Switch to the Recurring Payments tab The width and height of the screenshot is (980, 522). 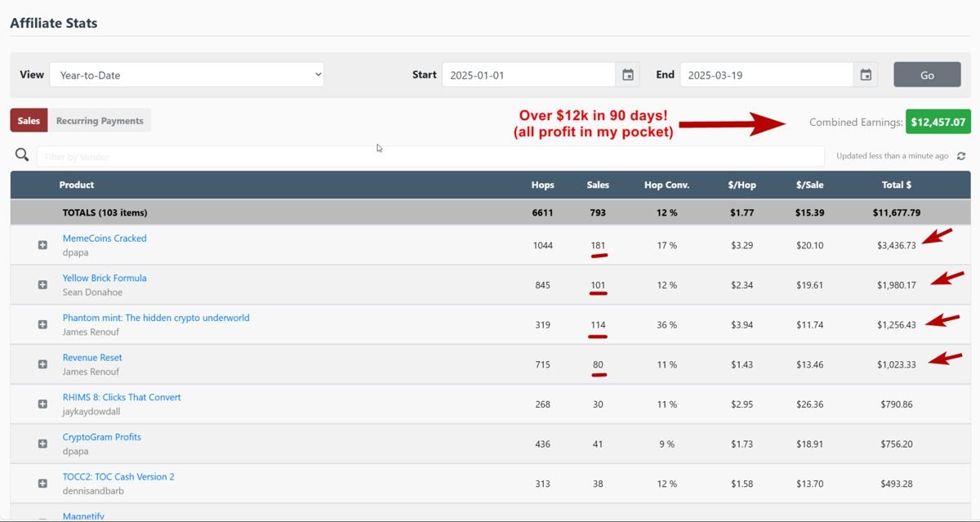pyautogui.click(x=100, y=121)
